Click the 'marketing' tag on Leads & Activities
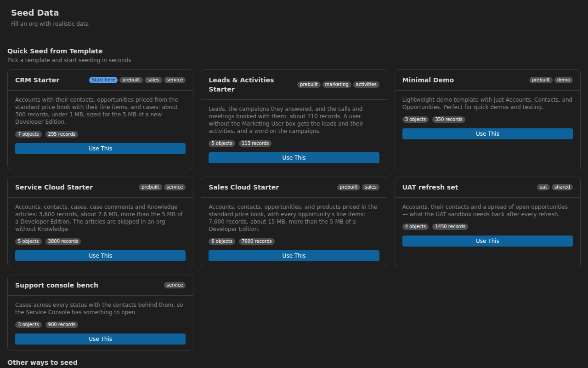 coord(337,85)
